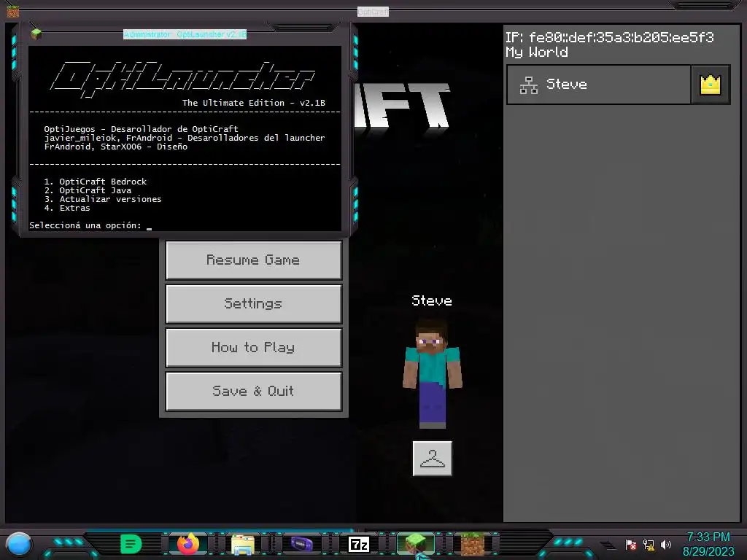Click Save & Quit
The width and height of the screenshot is (747, 560).
point(253,392)
